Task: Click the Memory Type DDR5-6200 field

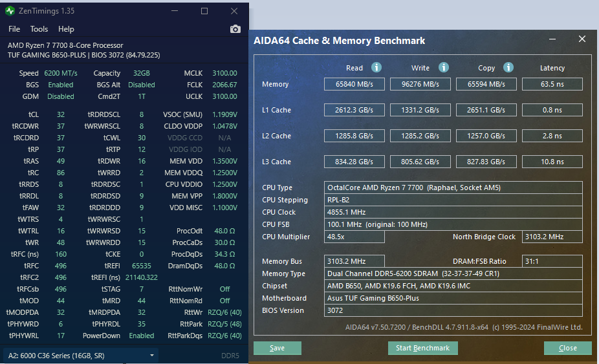Action: 453,273
